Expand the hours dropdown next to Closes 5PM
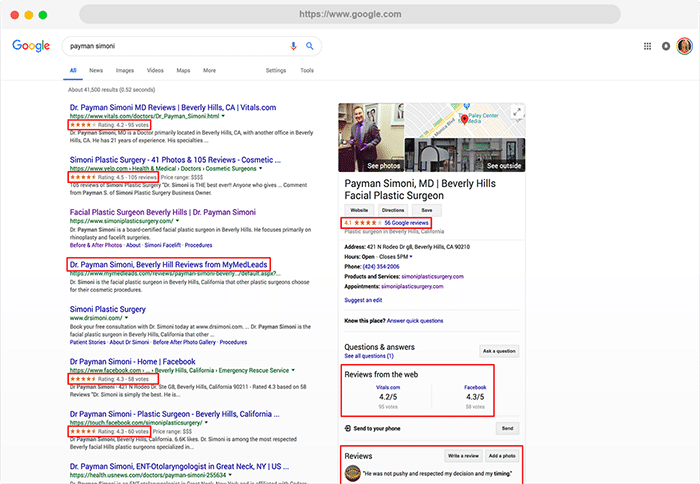 (411, 257)
